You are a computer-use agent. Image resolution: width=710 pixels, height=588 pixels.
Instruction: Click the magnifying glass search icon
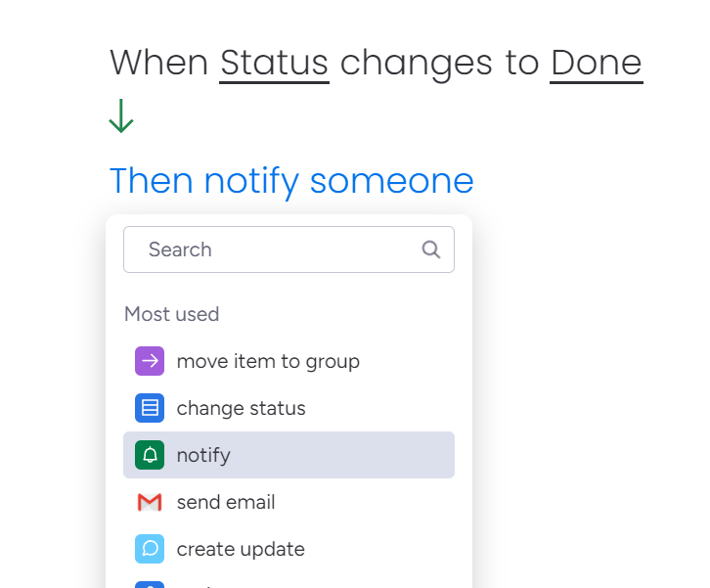coord(431,249)
